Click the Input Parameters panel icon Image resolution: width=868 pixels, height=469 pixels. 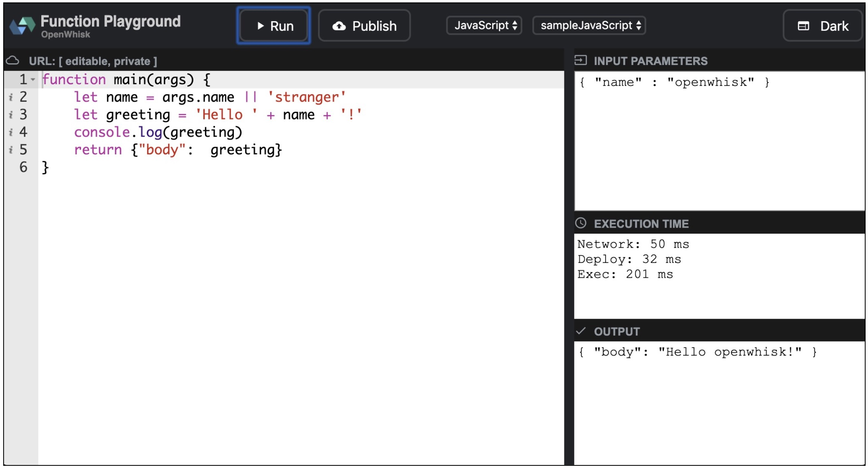pyautogui.click(x=581, y=61)
